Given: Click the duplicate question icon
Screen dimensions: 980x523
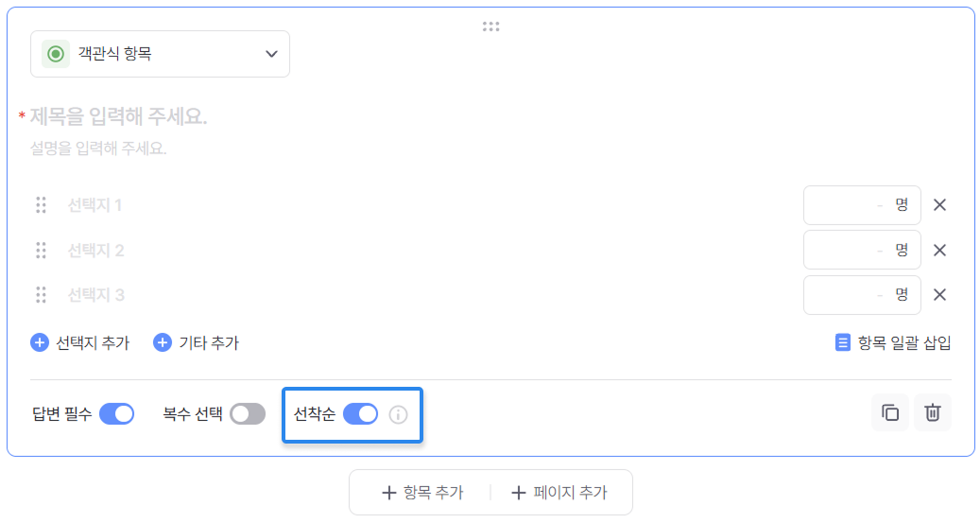Looking at the screenshot, I should [x=890, y=412].
